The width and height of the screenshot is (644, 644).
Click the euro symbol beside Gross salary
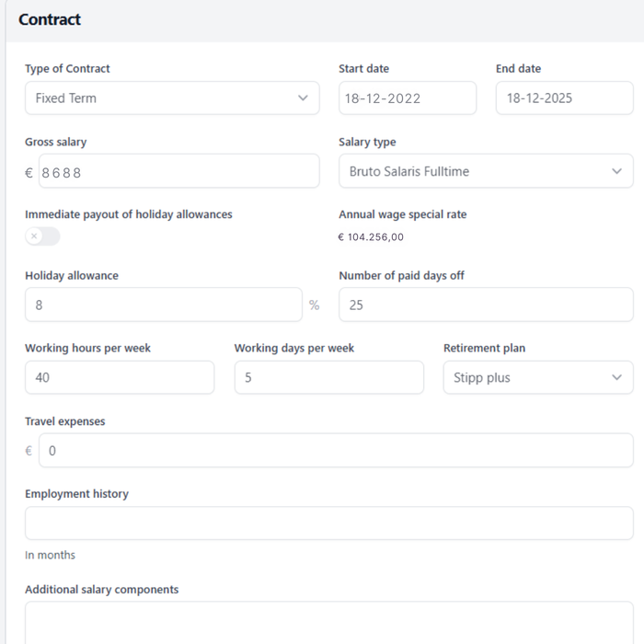(29, 172)
